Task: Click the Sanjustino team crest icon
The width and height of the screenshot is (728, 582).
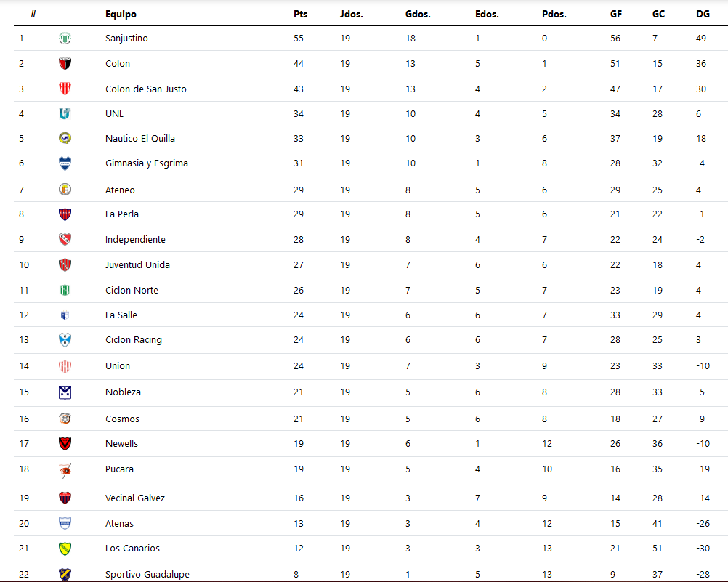Action: pyautogui.click(x=65, y=39)
